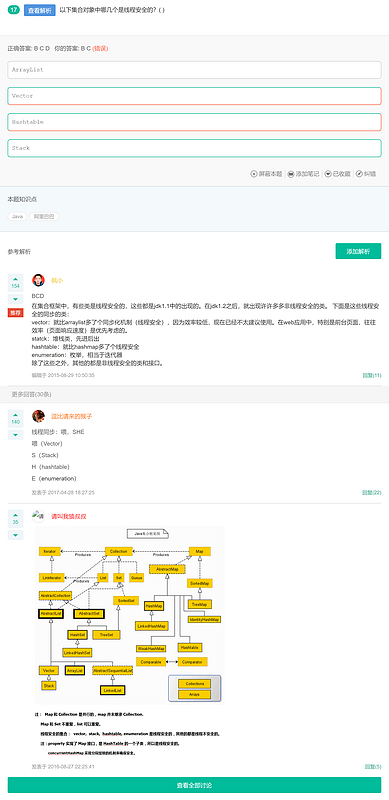Open the third answerer's red username
389x800 pixels.
[x=69, y=516]
